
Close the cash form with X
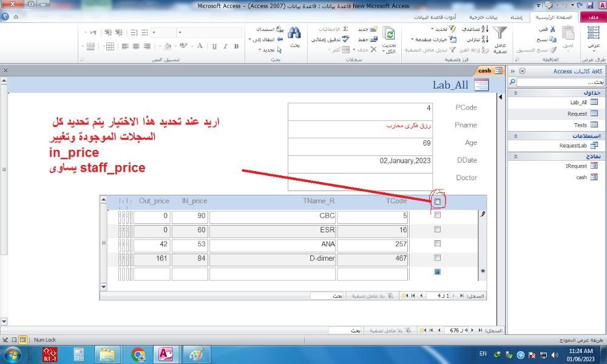(x=5, y=70)
